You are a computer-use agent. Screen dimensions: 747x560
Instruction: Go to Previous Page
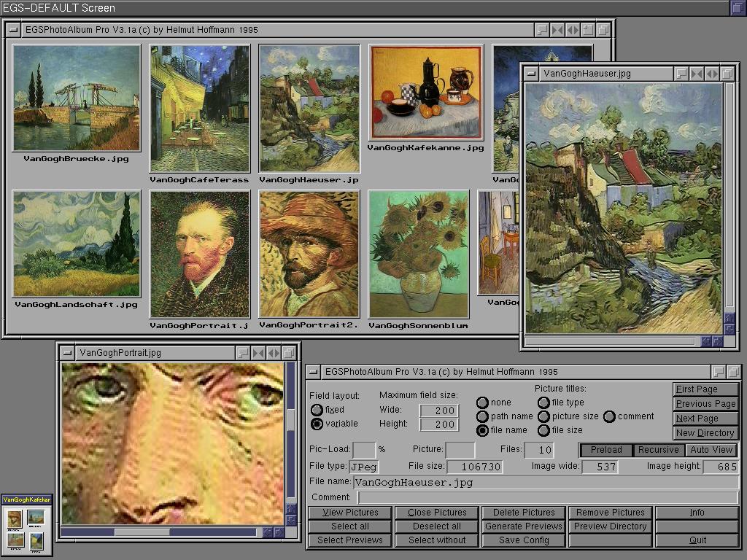(x=705, y=404)
